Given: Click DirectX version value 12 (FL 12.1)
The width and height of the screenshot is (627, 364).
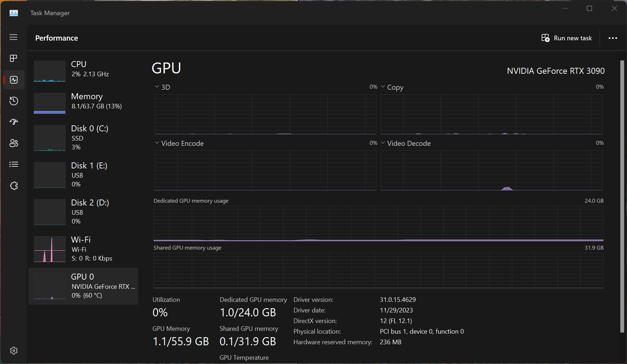Looking at the screenshot, I should point(396,321).
